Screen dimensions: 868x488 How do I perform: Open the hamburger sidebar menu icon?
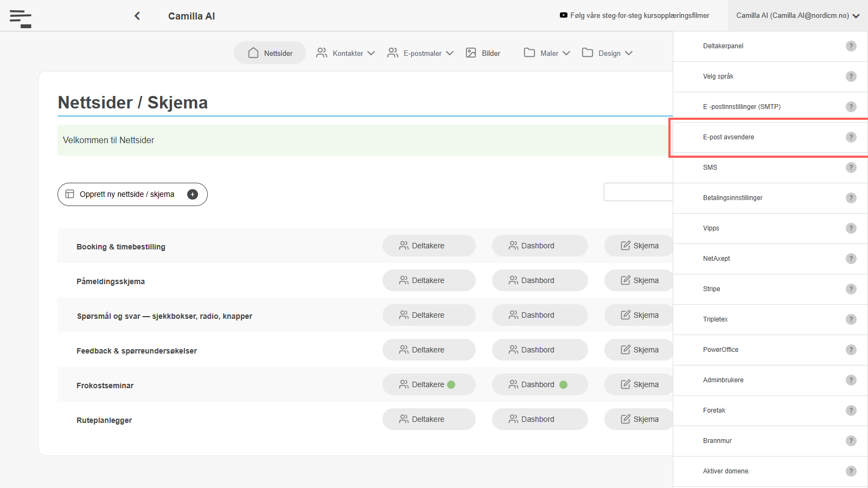(21, 18)
